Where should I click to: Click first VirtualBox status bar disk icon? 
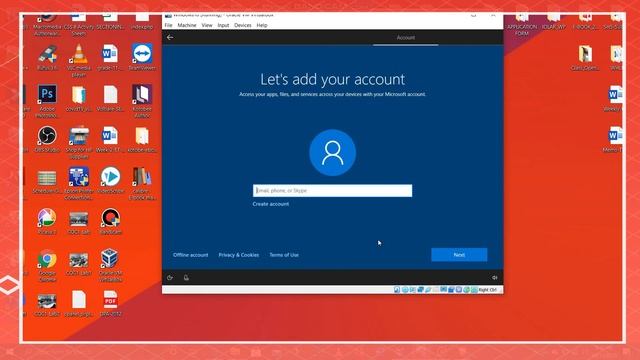pyautogui.click(x=397, y=290)
